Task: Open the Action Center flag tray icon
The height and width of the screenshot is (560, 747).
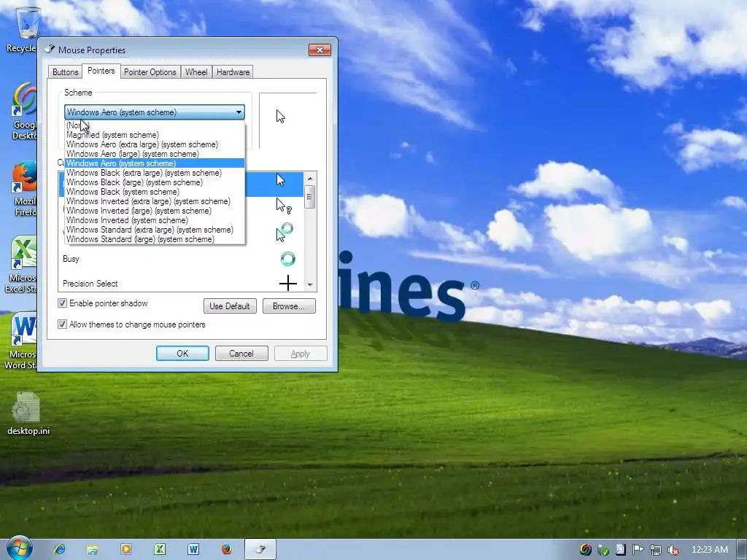Action: (x=638, y=550)
